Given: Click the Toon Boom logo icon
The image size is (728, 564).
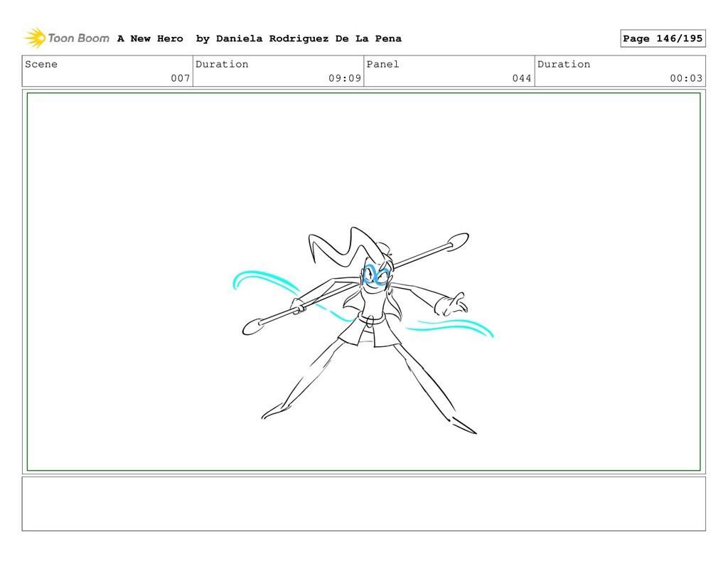Looking at the screenshot, I should (35, 38).
